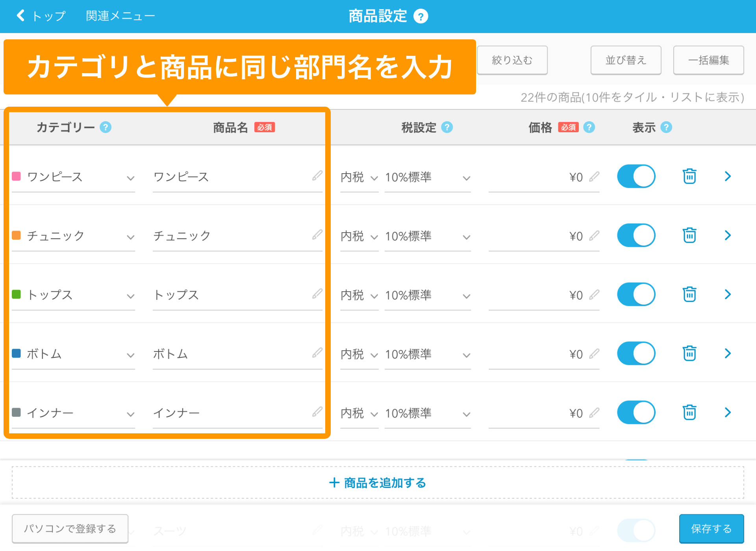Open チュニック category dropdown

pyautogui.click(x=74, y=236)
